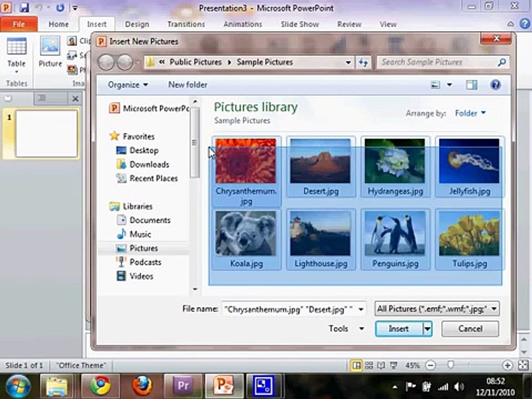Click the File name input field

[x=289, y=309]
